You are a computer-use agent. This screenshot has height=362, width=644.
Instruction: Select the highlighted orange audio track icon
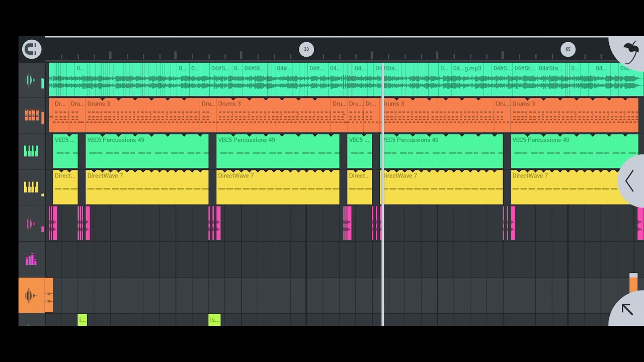coord(31,295)
